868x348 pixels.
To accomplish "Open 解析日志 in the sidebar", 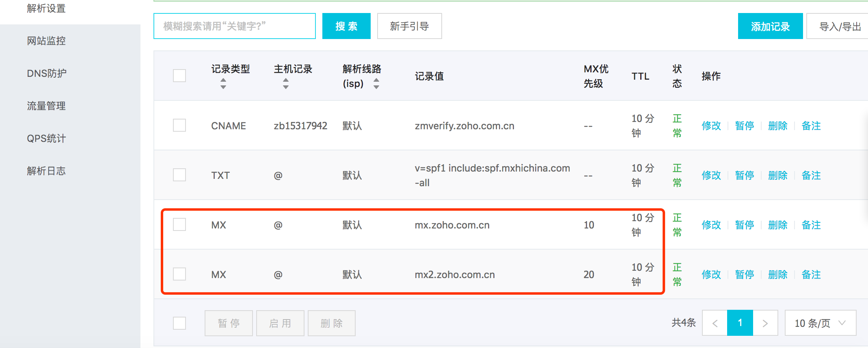I will 46,171.
